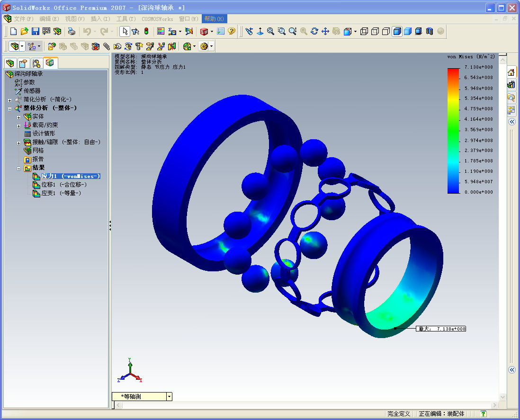Click the Rotate View icon

coord(314,32)
